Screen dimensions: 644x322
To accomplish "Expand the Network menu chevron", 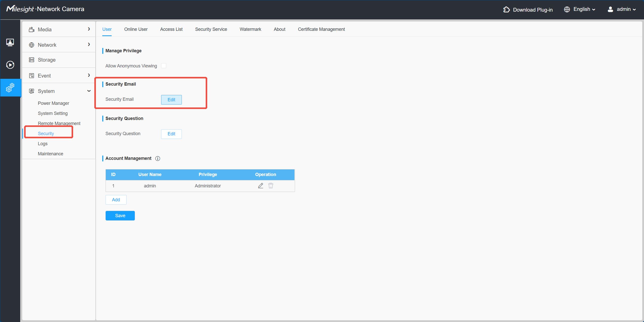I will click(89, 44).
